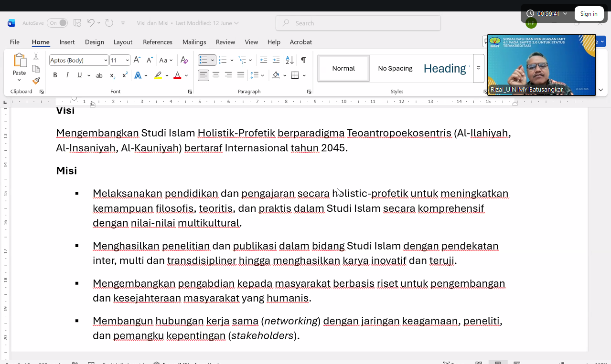Switch to Design tab
Screen dimensions: 611x364
point(95,42)
